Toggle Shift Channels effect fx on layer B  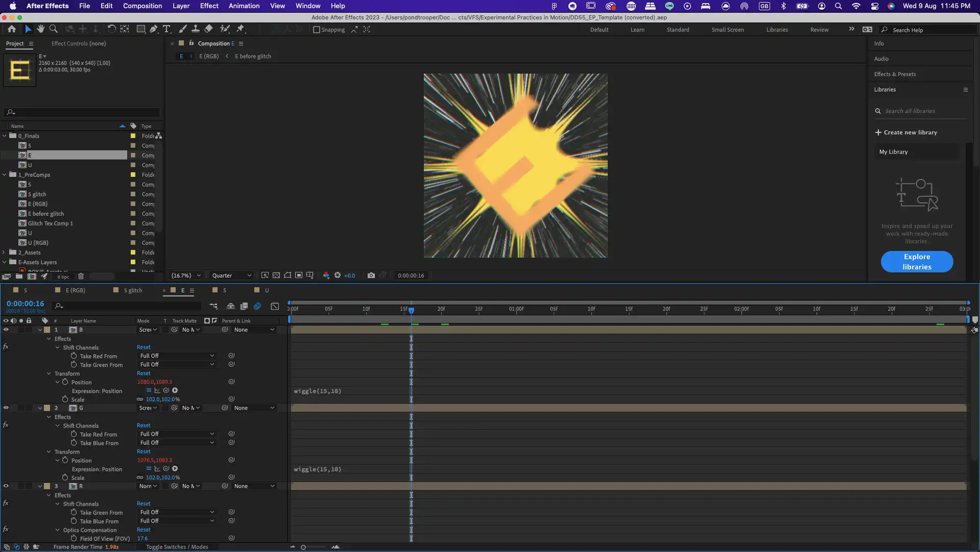point(6,347)
